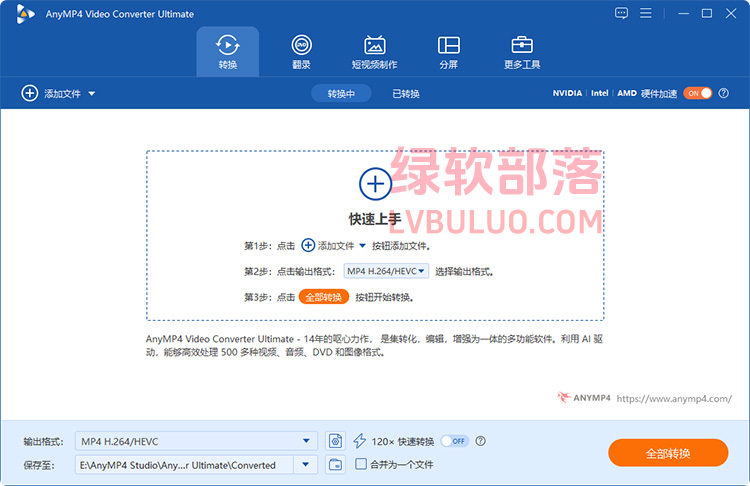Open the feedback chat icon in the title bar
This screenshot has width=750, height=486.
[x=621, y=13]
